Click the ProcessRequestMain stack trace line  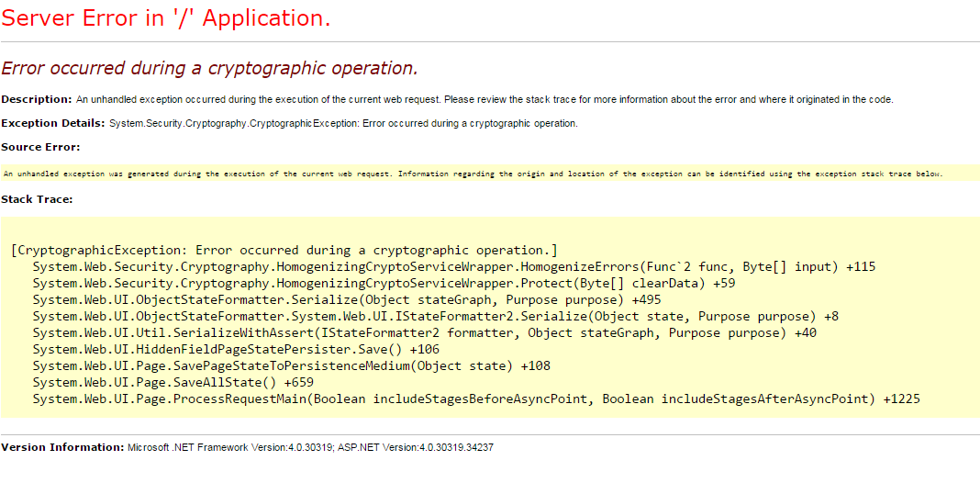(475, 399)
